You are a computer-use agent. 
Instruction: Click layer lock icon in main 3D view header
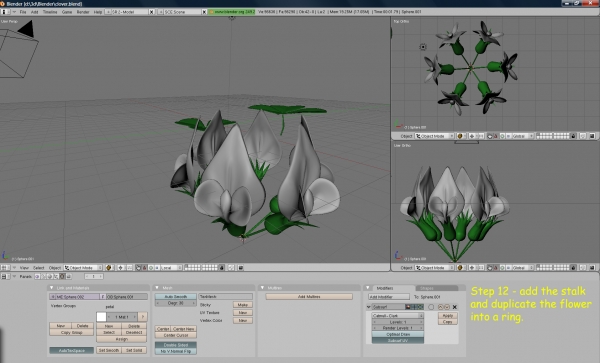(x=222, y=268)
